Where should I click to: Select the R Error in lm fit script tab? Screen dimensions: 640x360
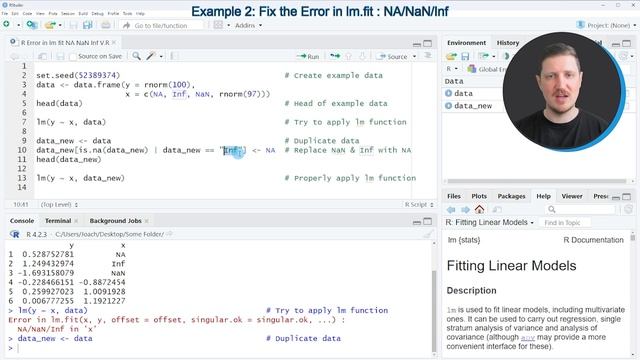[x=64, y=42]
